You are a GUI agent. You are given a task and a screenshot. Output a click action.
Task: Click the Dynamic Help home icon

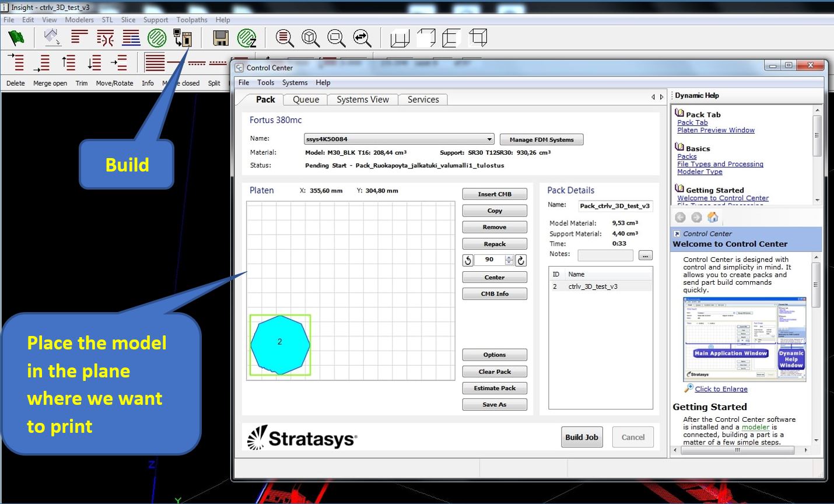pos(713,217)
